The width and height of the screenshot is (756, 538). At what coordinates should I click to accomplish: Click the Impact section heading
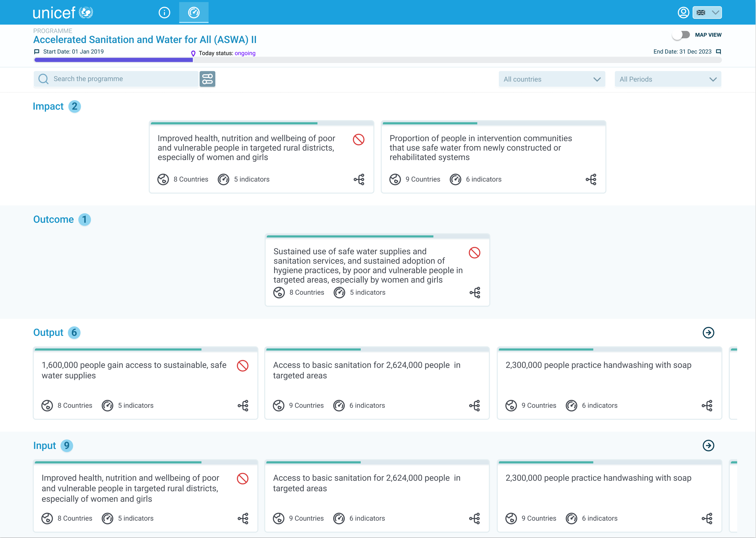(48, 106)
